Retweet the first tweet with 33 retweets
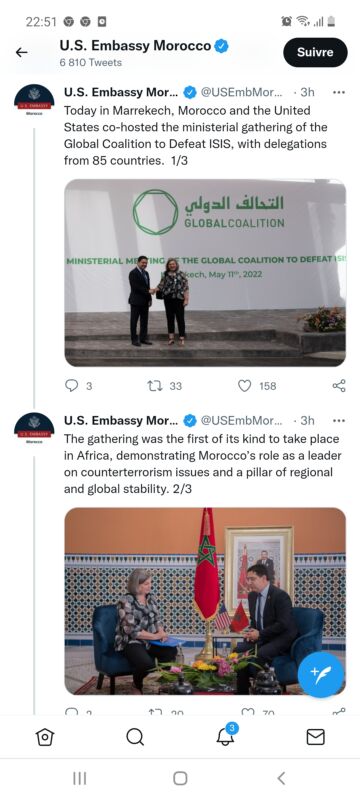This screenshot has height=800, width=360. (155, 386)
